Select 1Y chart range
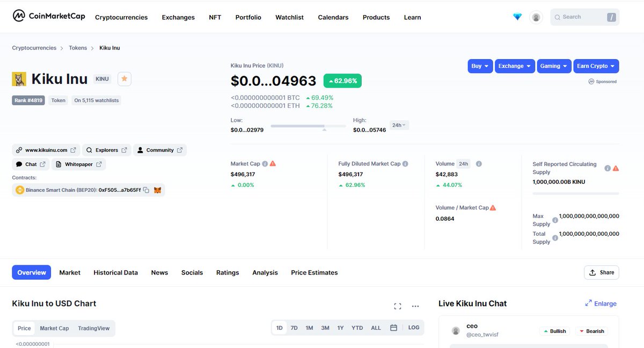Screen dimensions: 644x348 click(x=341, y=328)
